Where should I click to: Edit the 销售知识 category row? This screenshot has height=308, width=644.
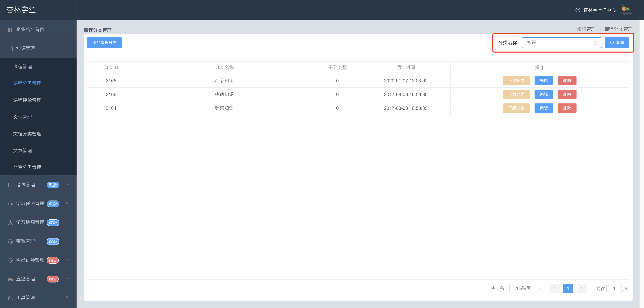544,108
